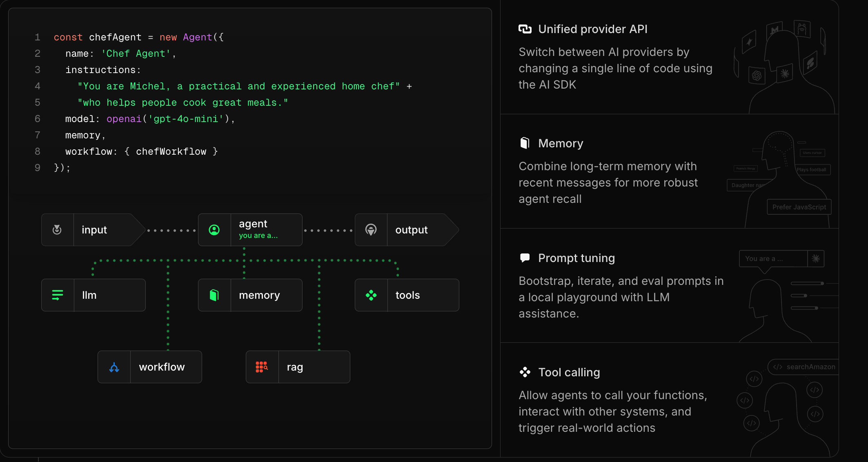The width and height of the screenshot is (868, 462).
Task: Click the blue workflow branch icon
Action: coord(114,367)
